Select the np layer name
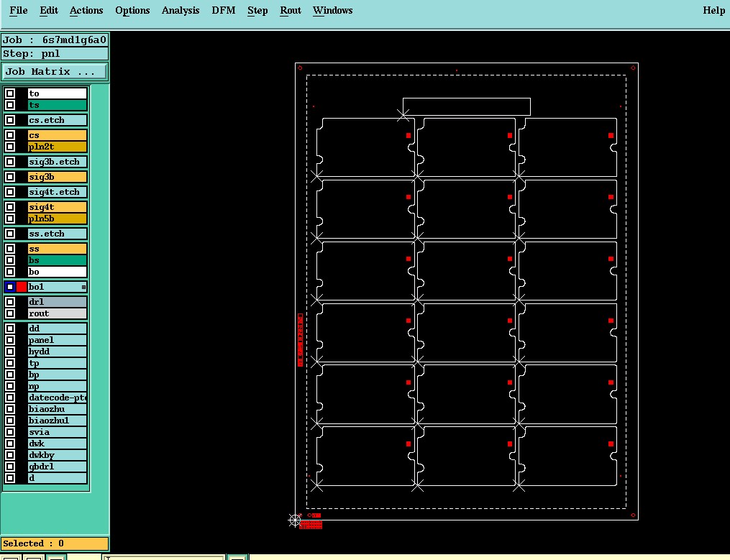 click(x=58, y=386)
